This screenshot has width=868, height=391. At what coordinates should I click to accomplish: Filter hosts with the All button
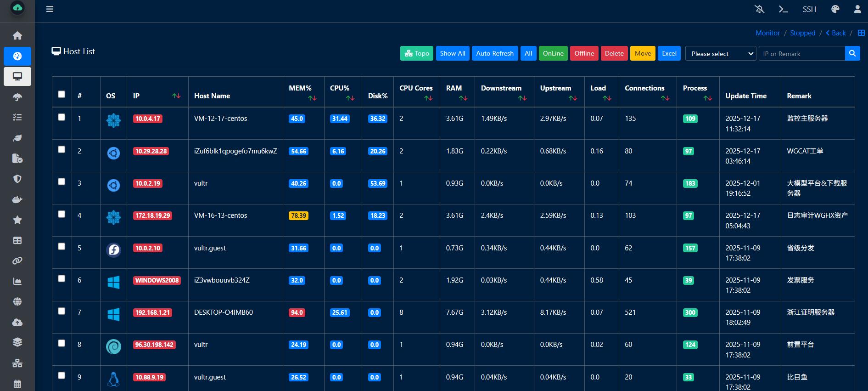click(x=528, y=53)
